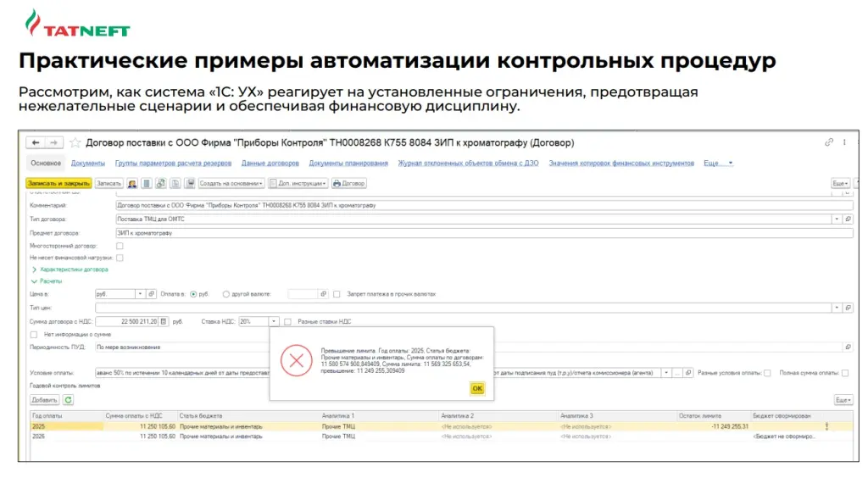Toggle Полная сумма оплаты checkbox
The image size is (868, 478).
pyautogui.click(x=845, y=373)
